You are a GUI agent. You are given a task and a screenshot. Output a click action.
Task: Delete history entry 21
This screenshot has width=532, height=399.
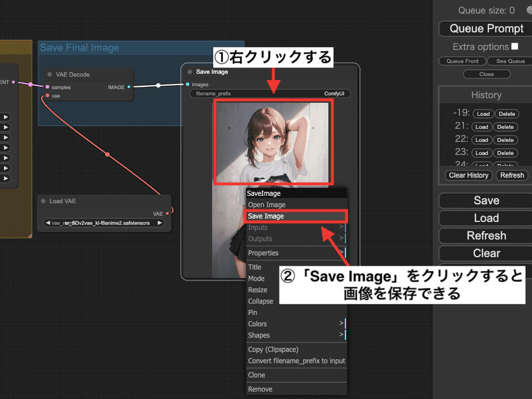click(x=505, y=127)
